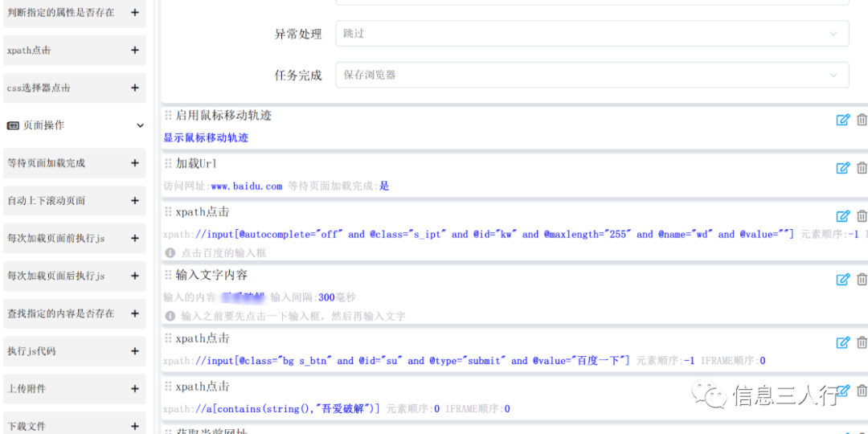Open the 异常处理 dropdown showing 跳过
This screenshot has width=868, height=434.
tap(592, 33)
